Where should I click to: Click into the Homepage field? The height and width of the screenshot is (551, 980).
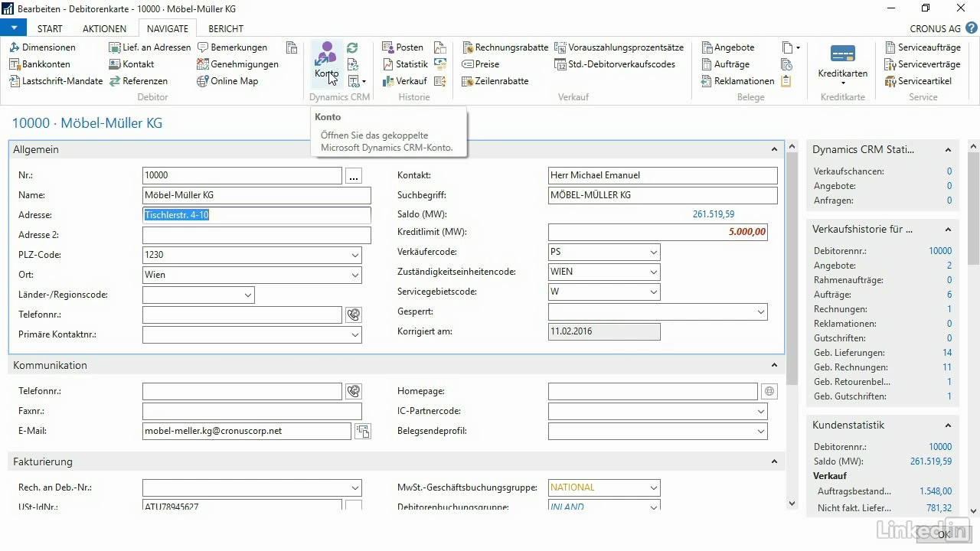pyautogui.click(x=653, y=391)
